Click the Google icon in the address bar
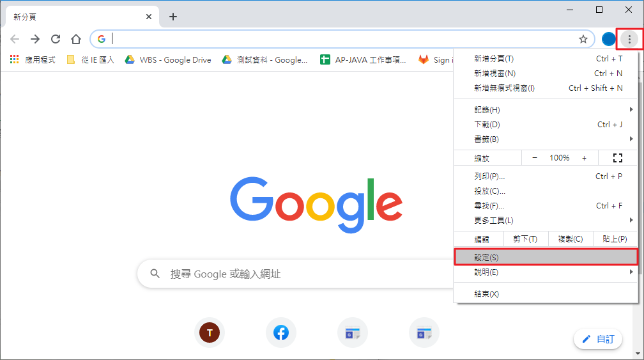 pos(102,39)
